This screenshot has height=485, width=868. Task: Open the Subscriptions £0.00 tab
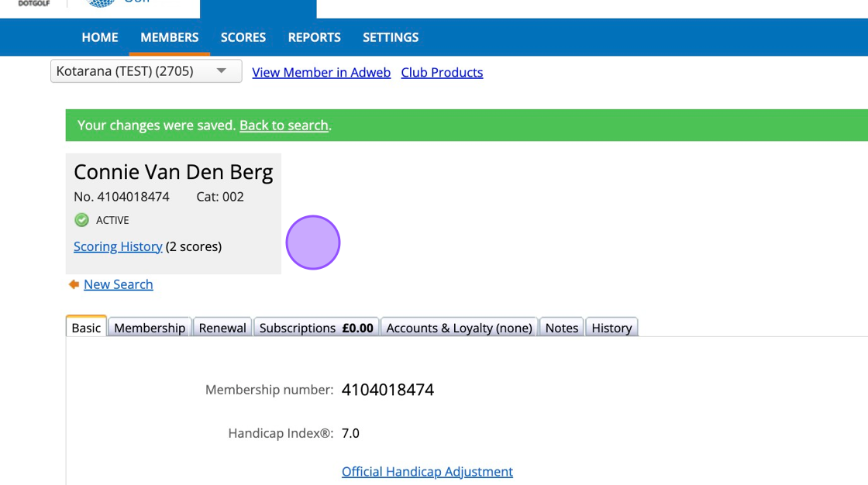pyautogui.click(x=316, y=328)
